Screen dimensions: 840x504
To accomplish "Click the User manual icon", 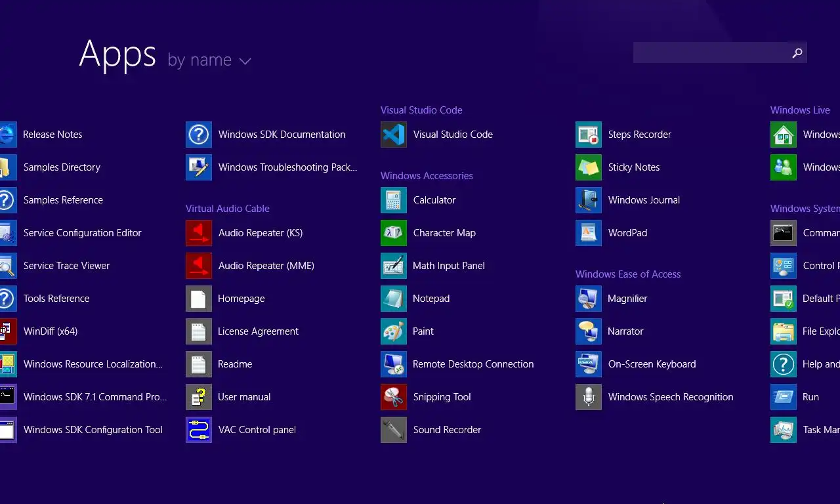I will tap(199, 397).
